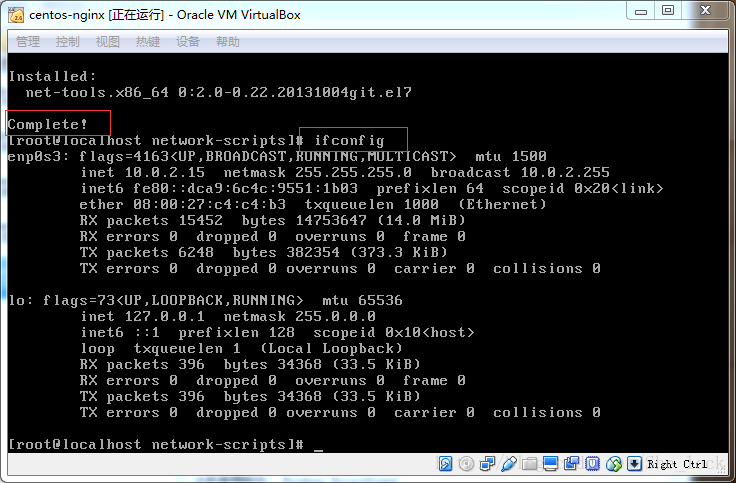
Task: Click the ether 08:00:27:c4:c4:b3 MAC text
Action: click(x=183, y=204)
